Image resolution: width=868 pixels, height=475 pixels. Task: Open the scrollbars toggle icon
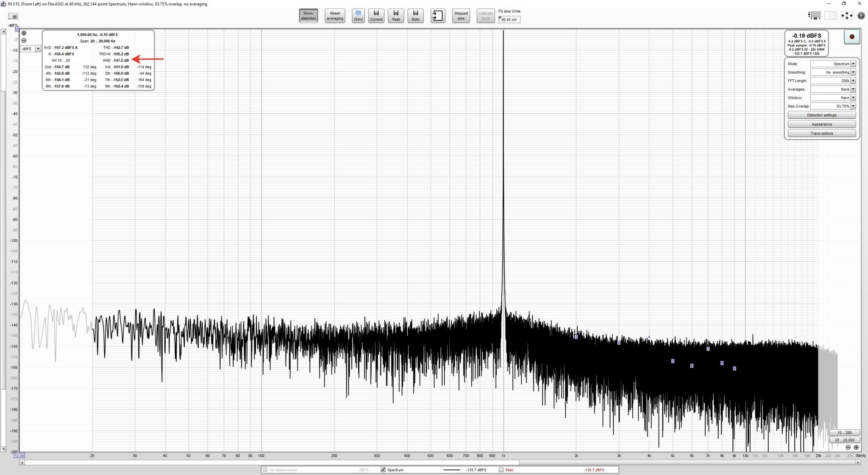[x=814, y=16]
